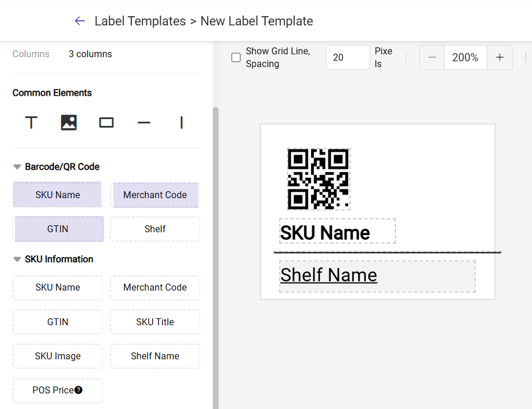This screenshot has width=532, height=409.
Task: Click the back arrow to Label Templates
Action: tap(80, 21)
